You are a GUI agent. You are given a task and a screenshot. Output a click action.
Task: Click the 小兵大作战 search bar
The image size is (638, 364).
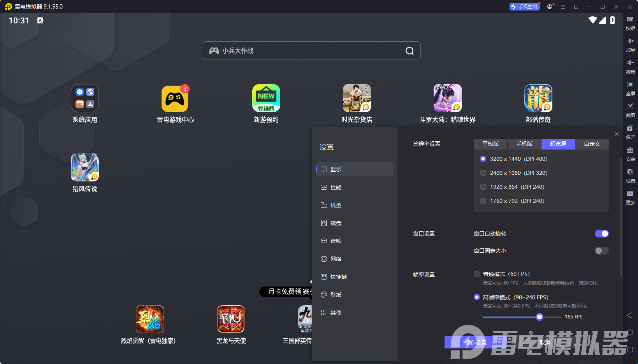pos(311,51)
